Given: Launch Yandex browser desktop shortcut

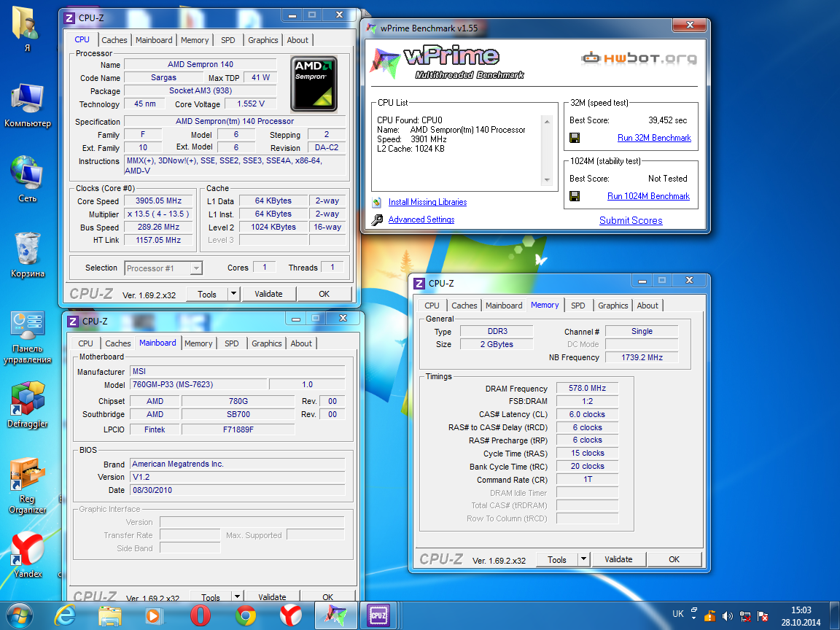Looking at the screenshot, I should [27, 555].
